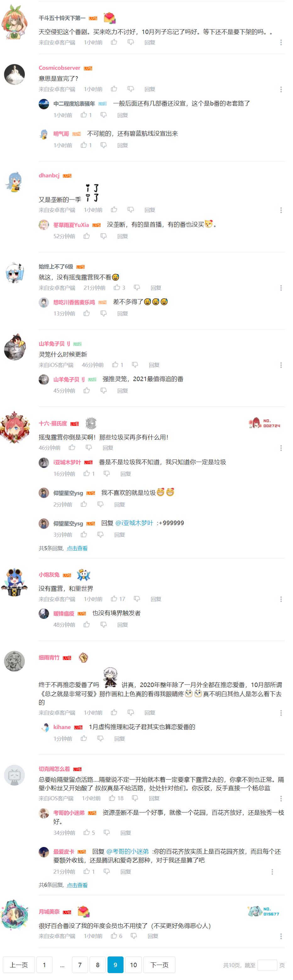Open more options on 十六-摄氏度's comment

(281, 448)
